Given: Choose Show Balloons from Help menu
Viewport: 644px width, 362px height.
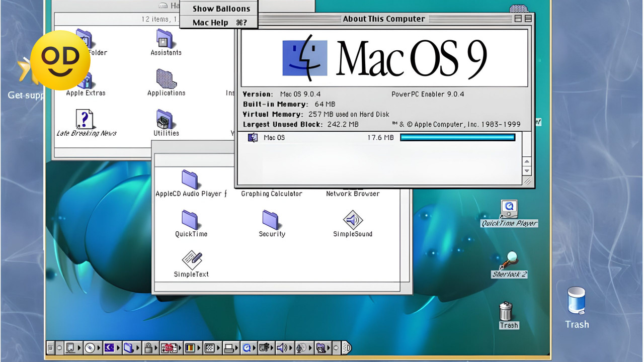Looking at the screenshot, I should coord(221,9).
